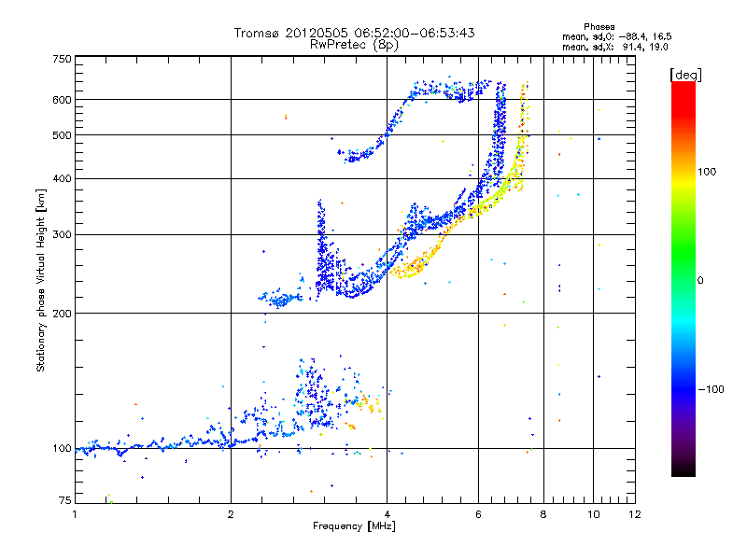
Task: Click the y-axis tick label '400'
Action: [62, 178]
